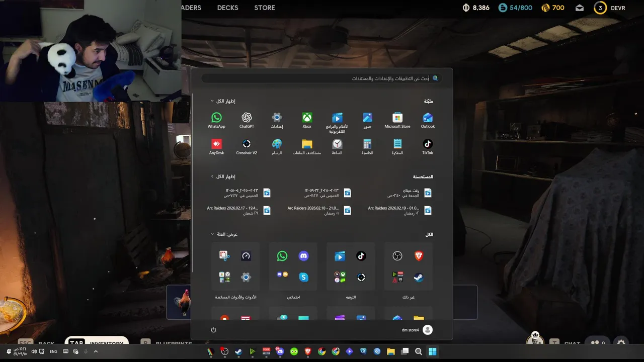The width and height of the screenshot is (644, 362).
Task: Launch the pinned Outlook app
Action: [428, 120]
